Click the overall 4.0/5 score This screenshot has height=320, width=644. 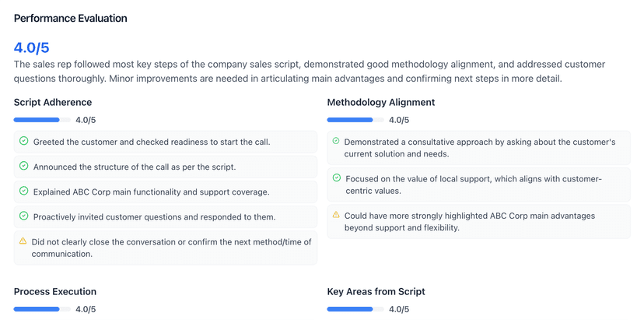(x=32, y=48)
